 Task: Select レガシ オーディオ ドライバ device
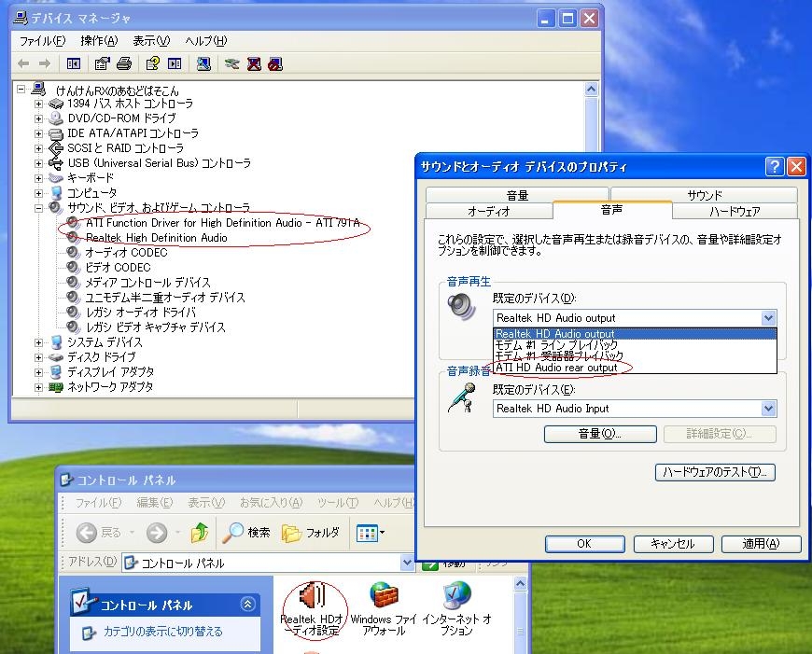pyautogui.click(x=140, y=313)
